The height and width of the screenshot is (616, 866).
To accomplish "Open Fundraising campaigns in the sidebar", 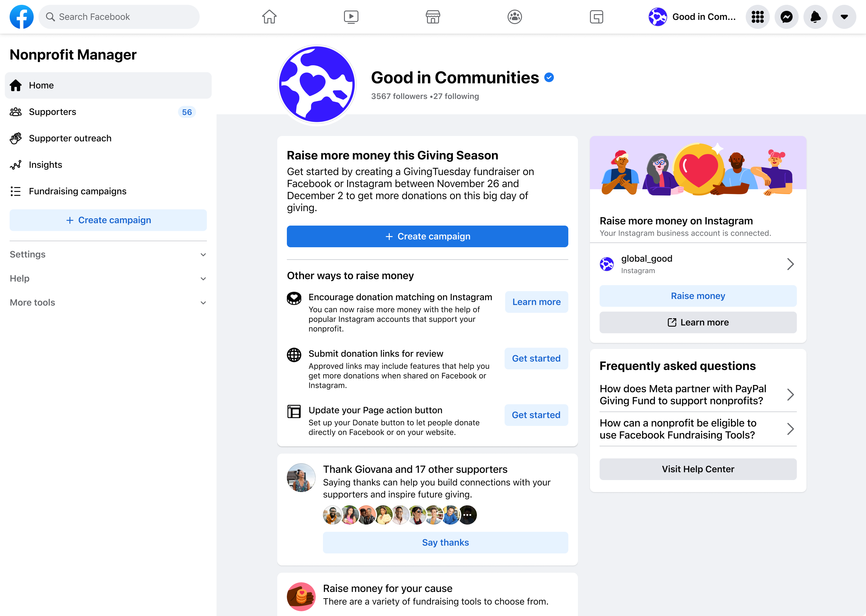I will [x=108, y=191].
